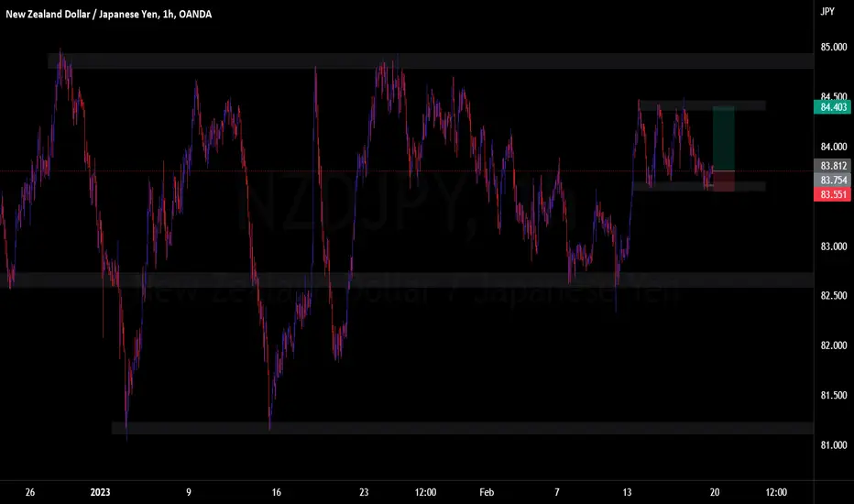854x504 pixels.
Task: Select the red 83.551 stop-loss price label
Action: [x=832, y=194]
